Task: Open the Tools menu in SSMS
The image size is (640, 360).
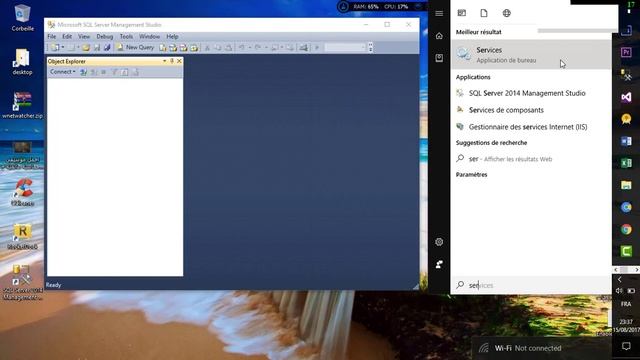Action: click(x=126, y=37)
